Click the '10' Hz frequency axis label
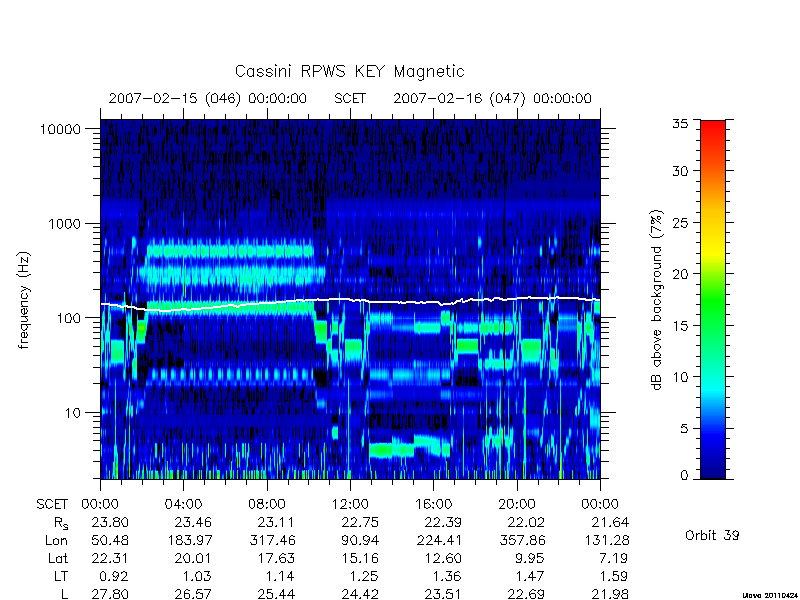The image size is (800, 600). pos(73,413)
